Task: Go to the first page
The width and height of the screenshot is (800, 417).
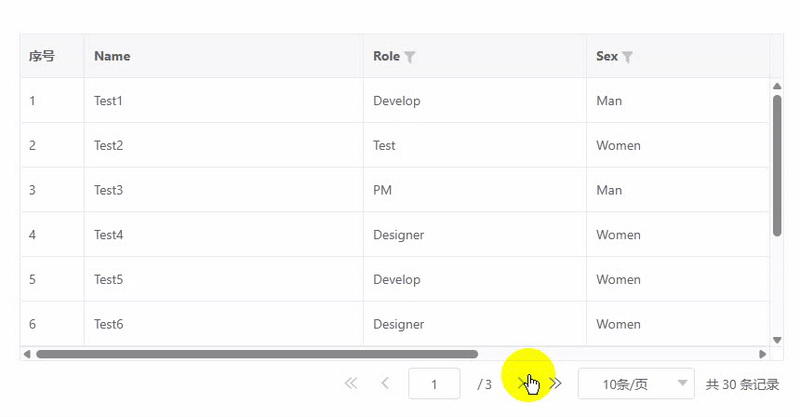Action: point(350,383)
